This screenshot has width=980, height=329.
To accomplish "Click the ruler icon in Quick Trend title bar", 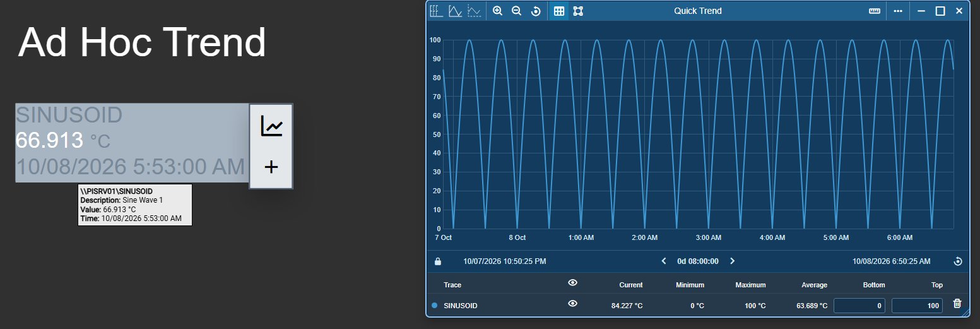I will 875,11.
